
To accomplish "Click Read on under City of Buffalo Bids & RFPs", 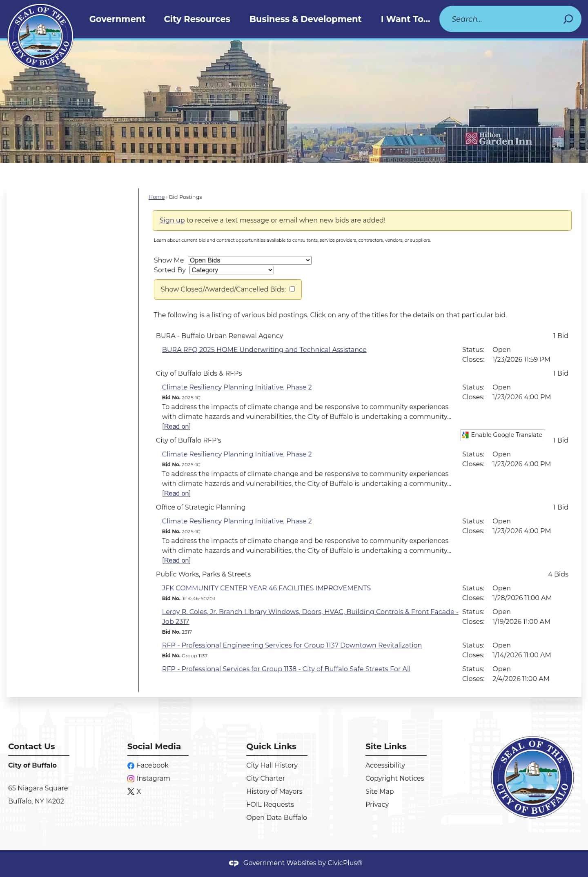I will point(176,426).
